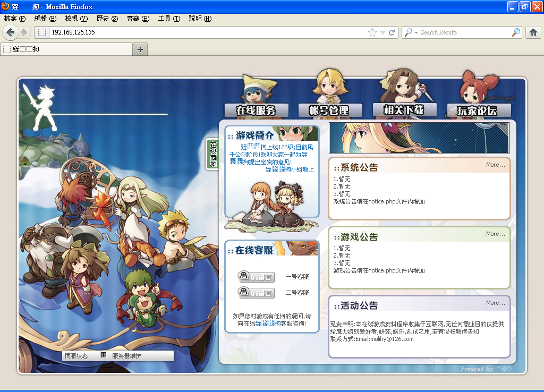Restore down the Firefox window
The width and height of the screenshot is (544, 392).
point(525,6)
